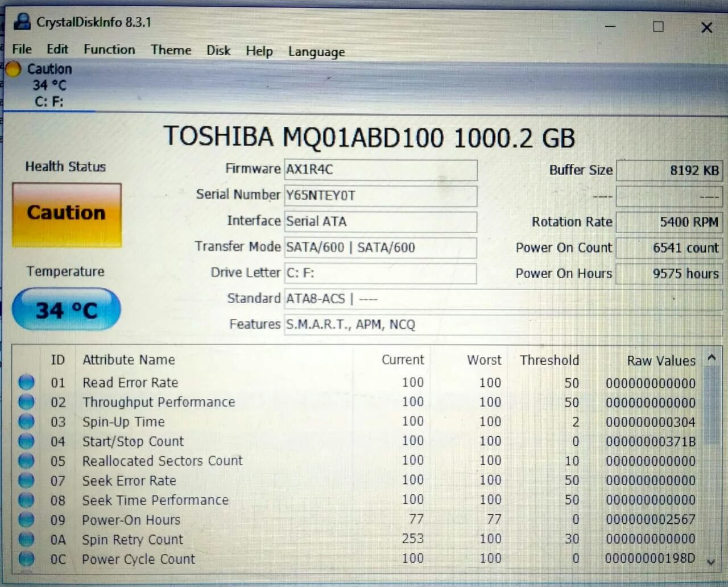Click the current value 253 for Spin Retry Count
Image resolution: width=728 pixels, height=587 pixels.
point(413,539)
